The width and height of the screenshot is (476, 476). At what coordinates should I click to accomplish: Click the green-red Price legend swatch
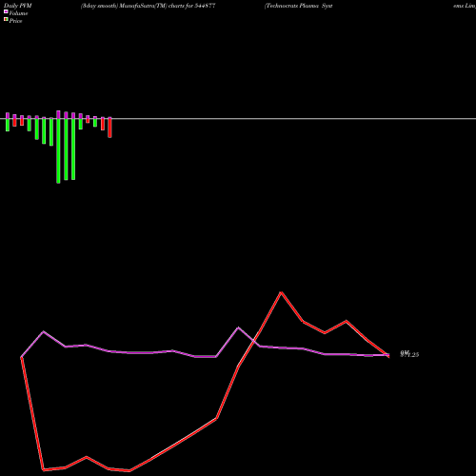tap(6, 20)
